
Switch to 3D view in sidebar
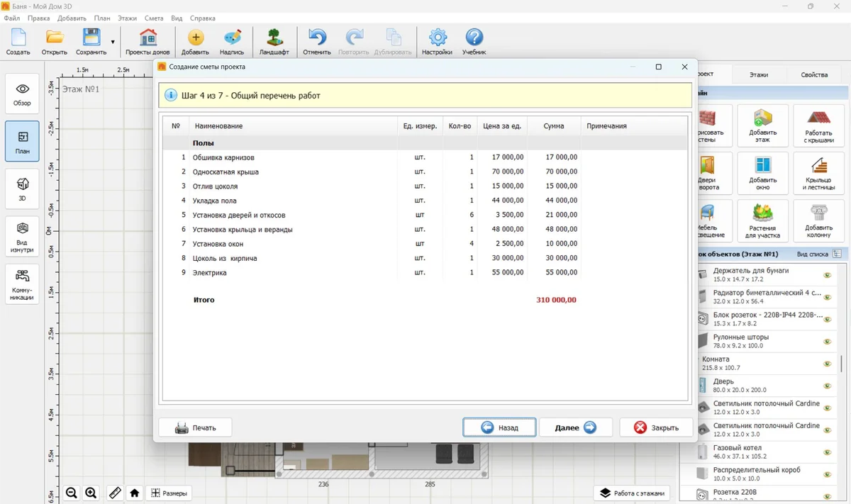(22, 189)
